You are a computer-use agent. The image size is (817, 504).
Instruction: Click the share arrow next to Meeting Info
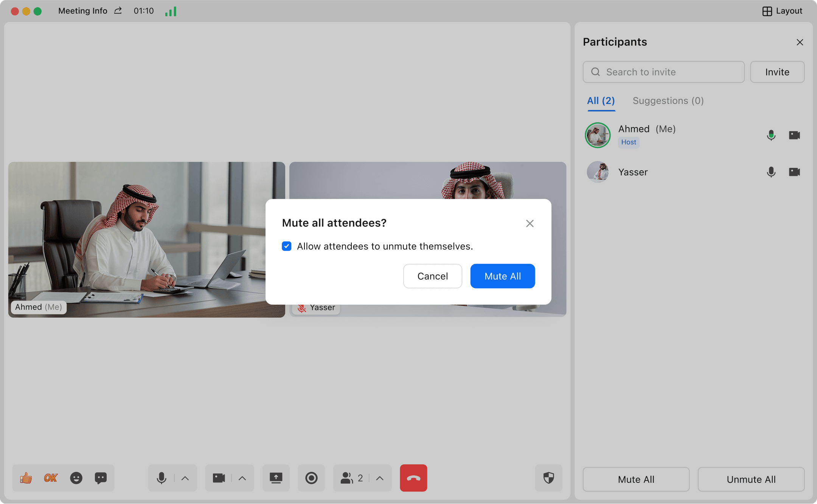tap(118, 11)
